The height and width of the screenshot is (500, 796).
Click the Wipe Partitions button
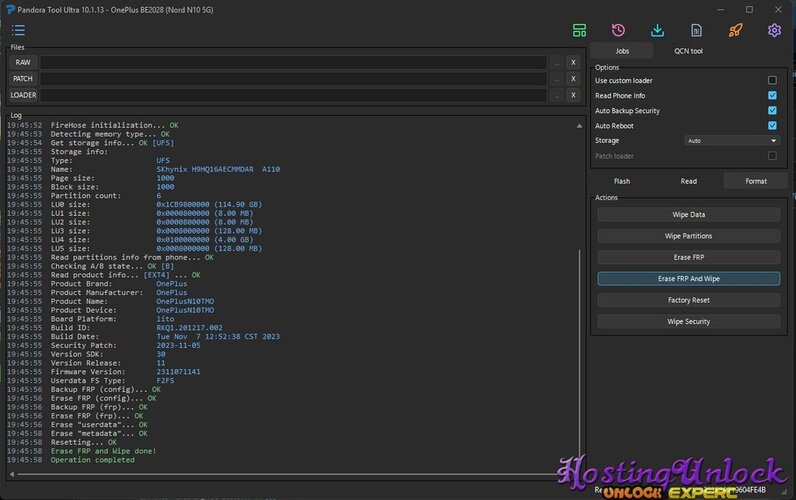[688, 236]
